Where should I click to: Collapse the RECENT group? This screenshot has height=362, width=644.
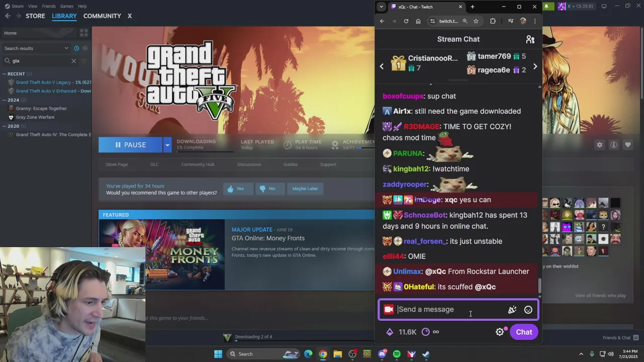pyautogui.click(x=5, y=74)
